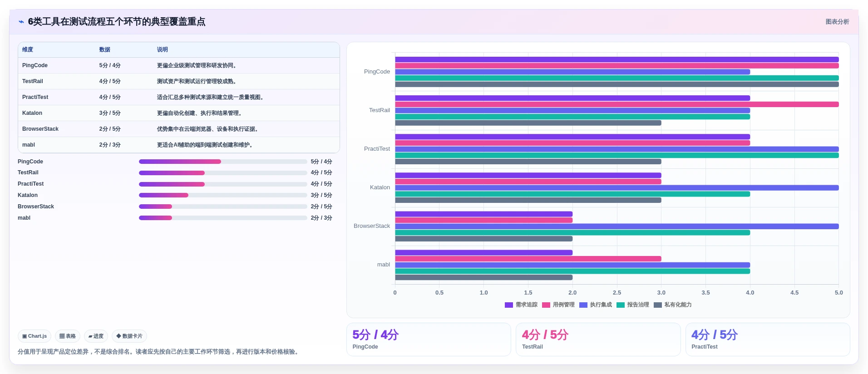This screenshot has height=374, width=868.
Task: Click TestRail's 用例管理 pink bar
Action: (617, 104)
